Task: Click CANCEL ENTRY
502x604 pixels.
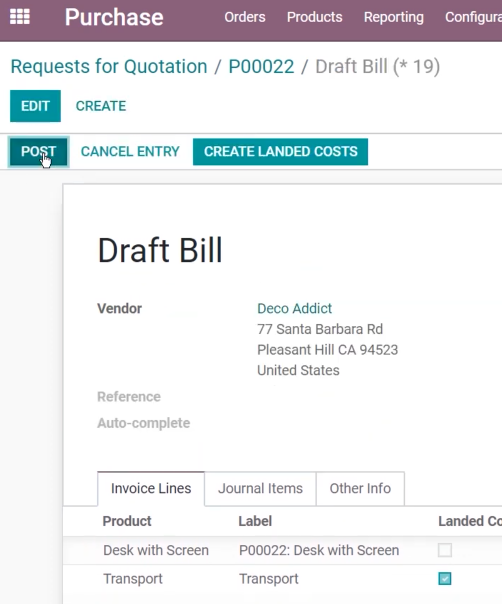Action: coord(130,152)
